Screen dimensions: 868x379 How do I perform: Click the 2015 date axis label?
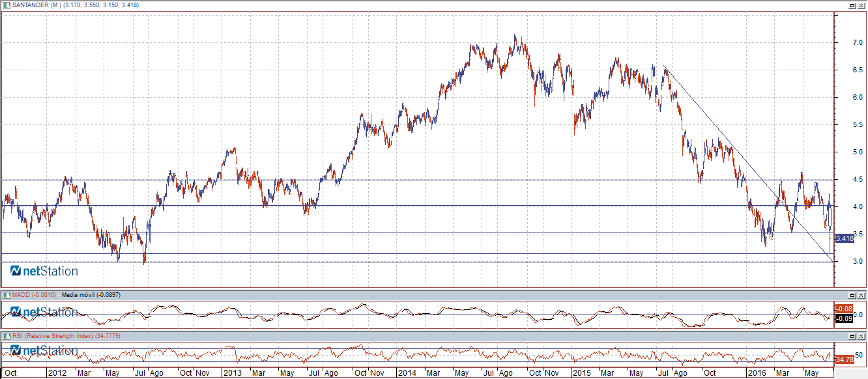(x=581, y=374)
